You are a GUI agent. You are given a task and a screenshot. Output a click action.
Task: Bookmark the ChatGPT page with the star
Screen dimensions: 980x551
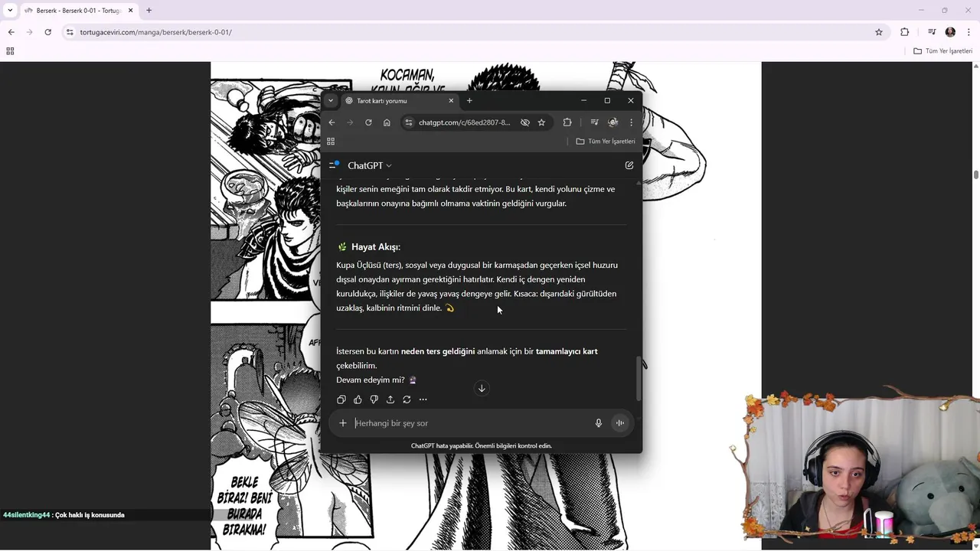tap(541, 122)
